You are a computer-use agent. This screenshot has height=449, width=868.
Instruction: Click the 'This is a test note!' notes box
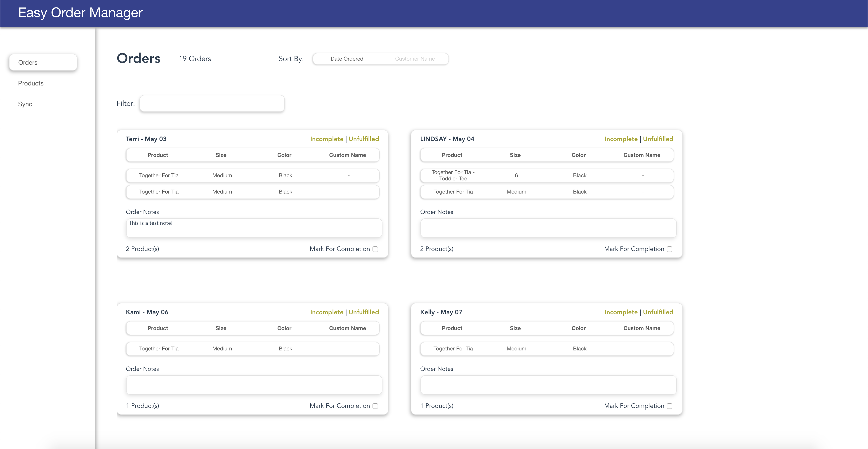pyautogui.click(x=254, y=228)
